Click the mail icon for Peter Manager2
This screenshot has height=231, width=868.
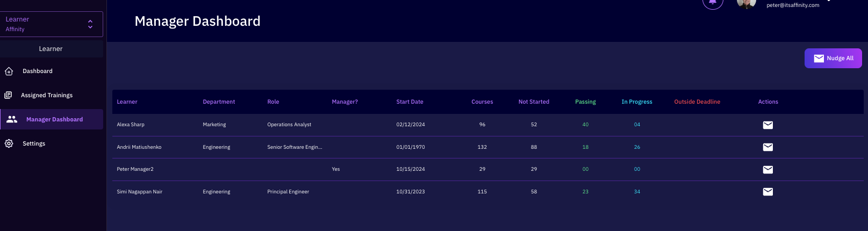pos(767,170)
